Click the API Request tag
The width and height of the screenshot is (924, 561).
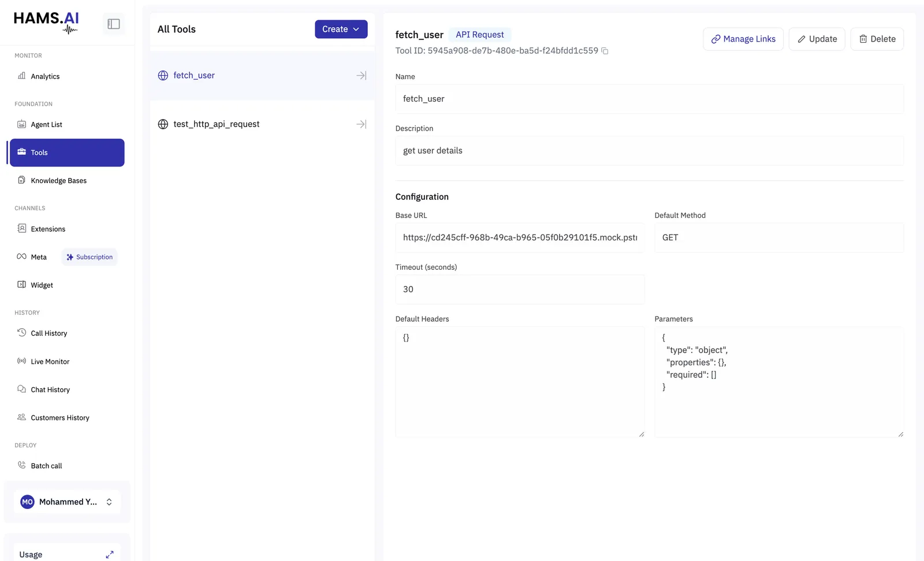click(480, 35)
